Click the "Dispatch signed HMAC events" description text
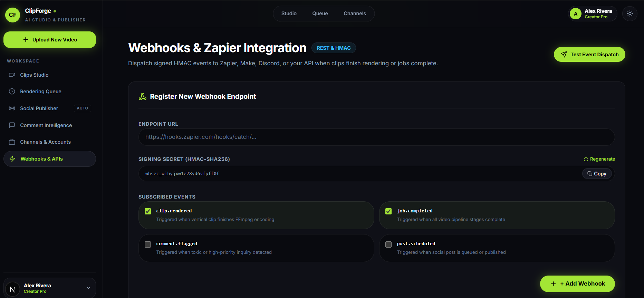Viewport: 644px width, 298px height. coord(283,64)
